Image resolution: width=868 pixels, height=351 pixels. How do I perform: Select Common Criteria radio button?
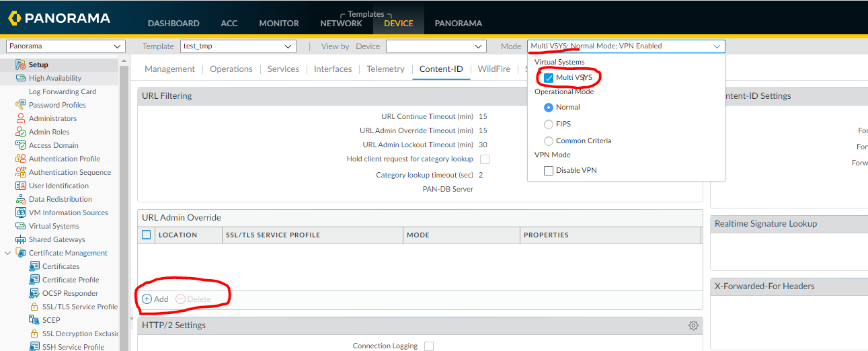coord(549,141)
